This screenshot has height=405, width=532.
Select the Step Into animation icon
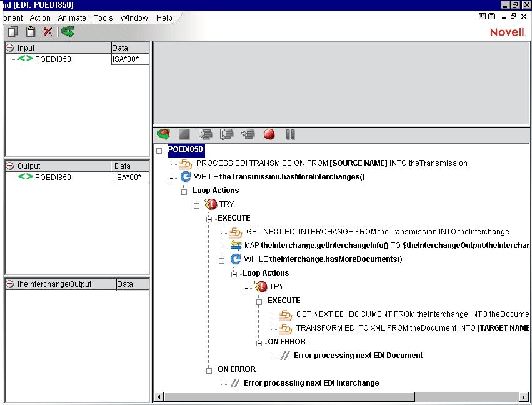tap(205, 134)
